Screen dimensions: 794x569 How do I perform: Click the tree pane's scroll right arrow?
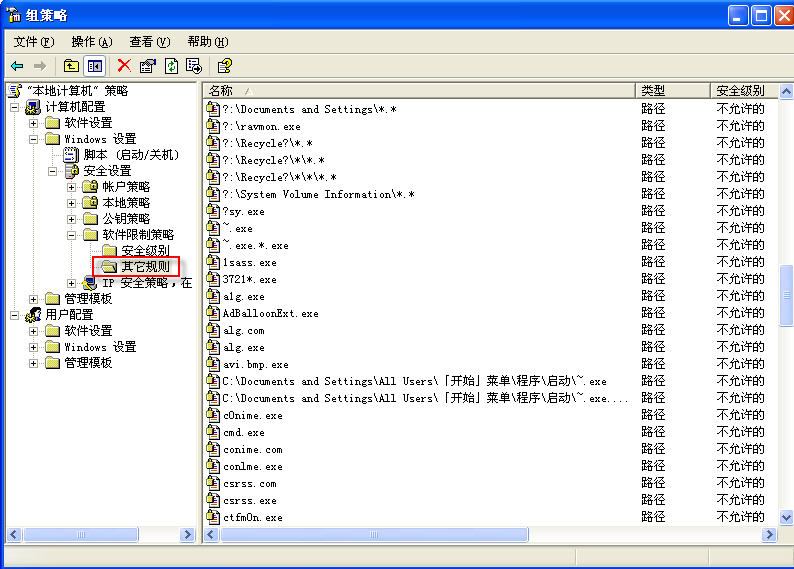click(187, 534)
